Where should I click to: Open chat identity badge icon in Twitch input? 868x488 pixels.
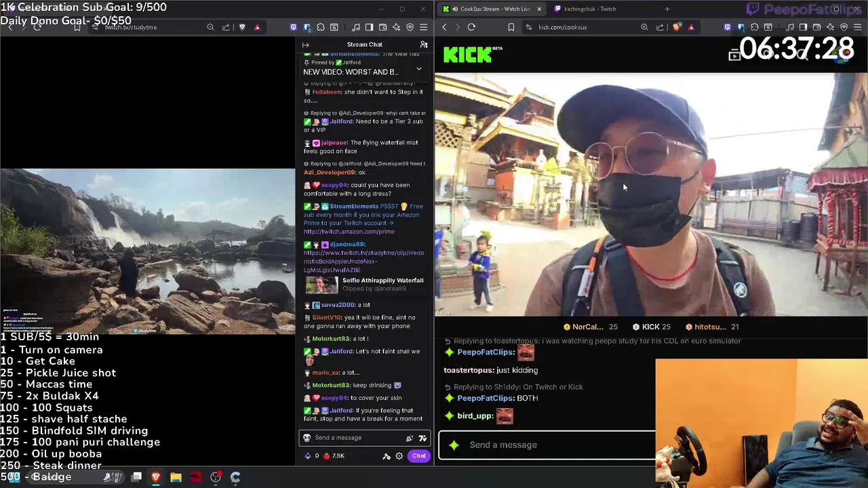coord(307,438)
